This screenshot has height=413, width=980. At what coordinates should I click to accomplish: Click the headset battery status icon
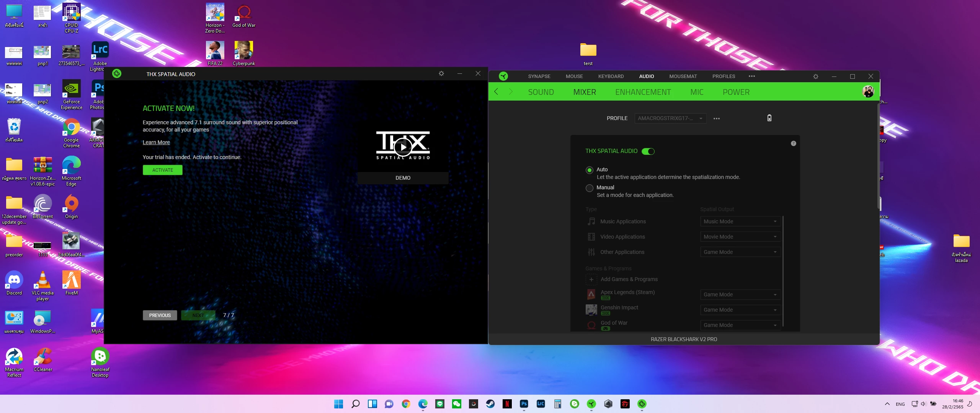[x=769, y=118]
